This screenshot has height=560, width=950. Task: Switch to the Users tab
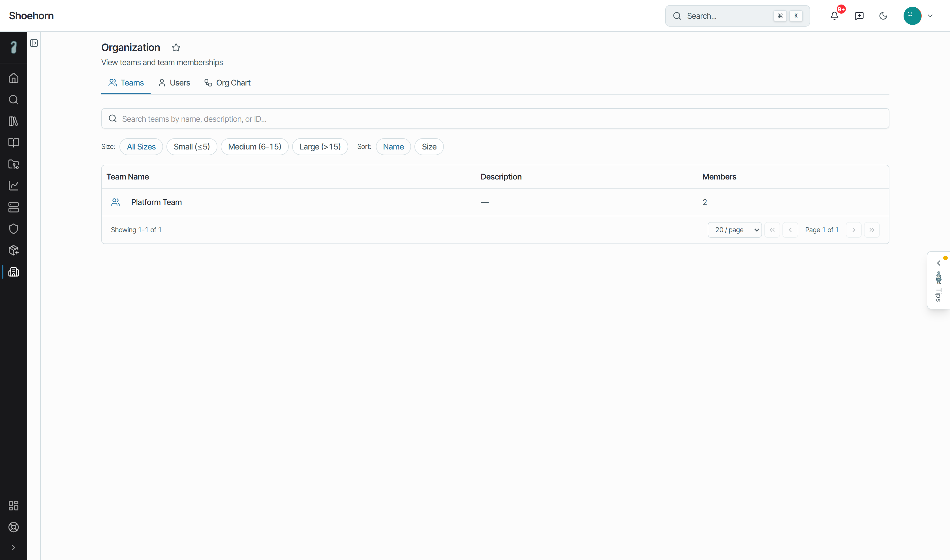[x=174, y=83]
